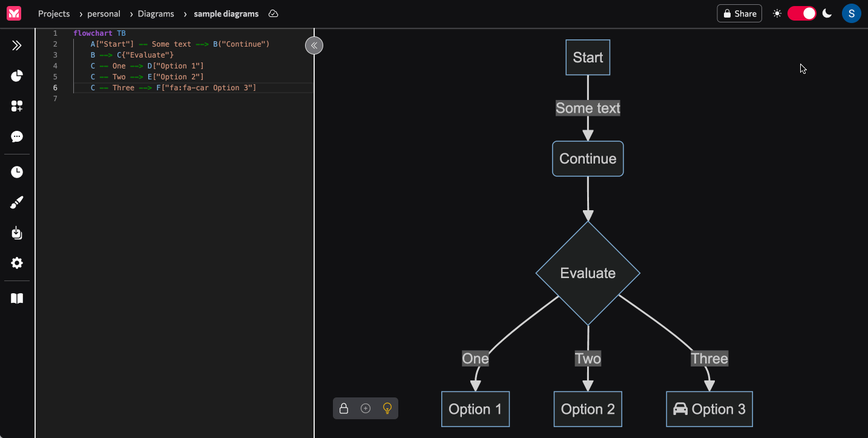The width and height of the screenshot is (868, 438).
Task: Expand the sidebar with the double-arrow icon
Action: pos(16,45)
